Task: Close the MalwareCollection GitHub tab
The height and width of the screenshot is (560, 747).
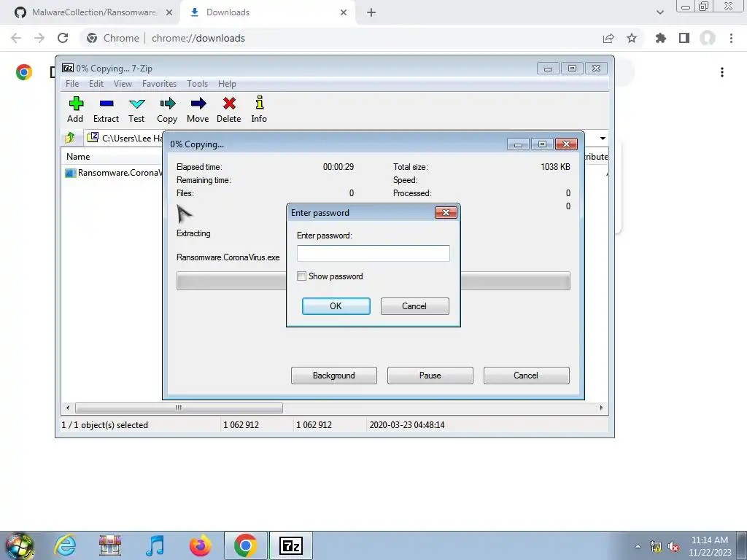Action: (169, 12)
